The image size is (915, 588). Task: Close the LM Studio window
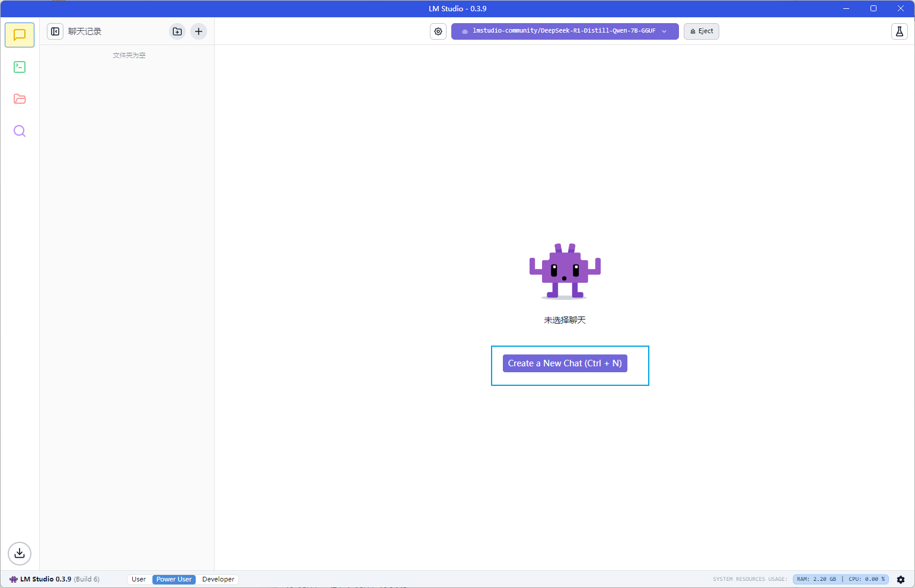click(901, 8)
